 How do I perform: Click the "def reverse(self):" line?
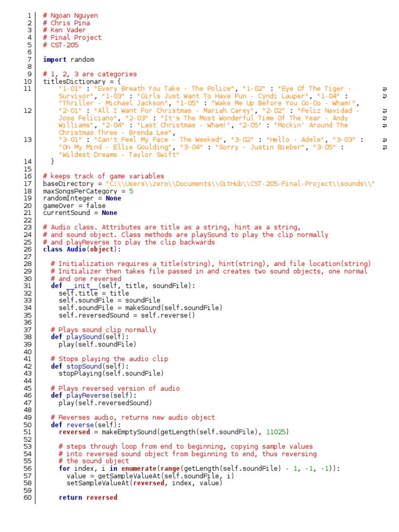(86, 425)
